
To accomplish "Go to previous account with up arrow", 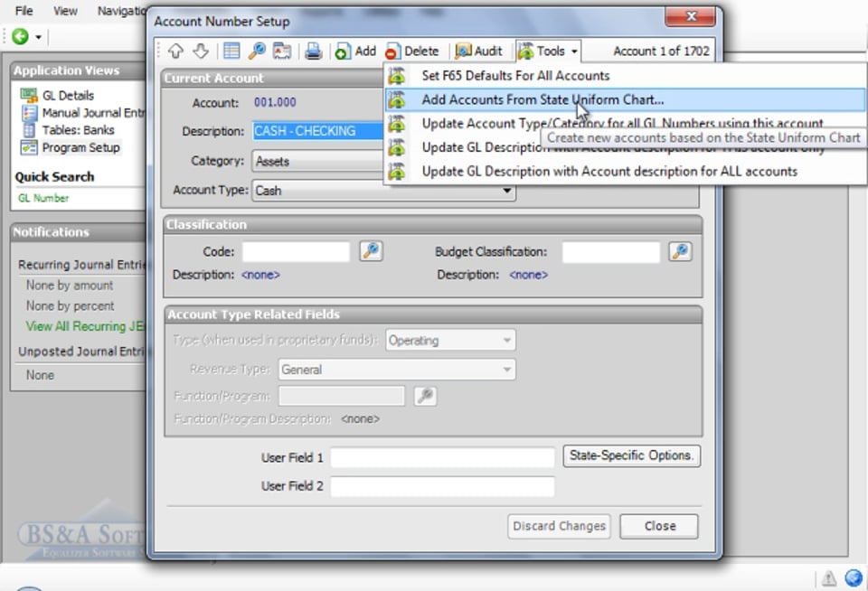I will tap(175, 51).
